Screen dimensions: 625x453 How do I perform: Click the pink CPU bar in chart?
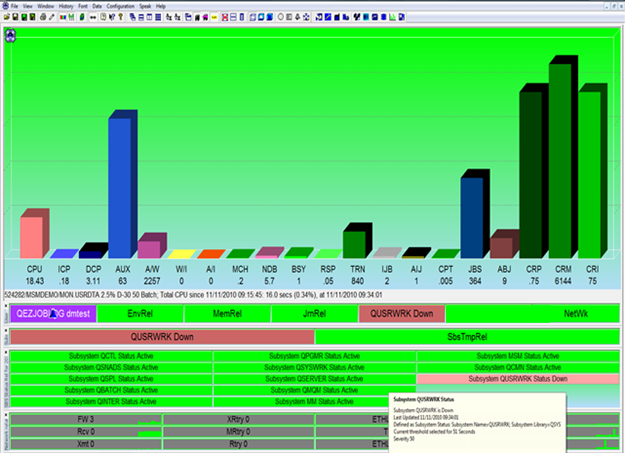click(x=32, y=235)
